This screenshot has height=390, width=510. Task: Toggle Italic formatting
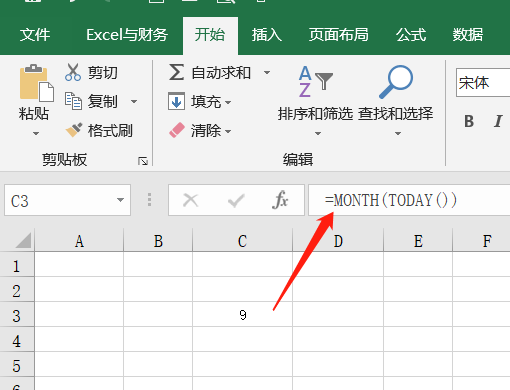tap(498, 121)
